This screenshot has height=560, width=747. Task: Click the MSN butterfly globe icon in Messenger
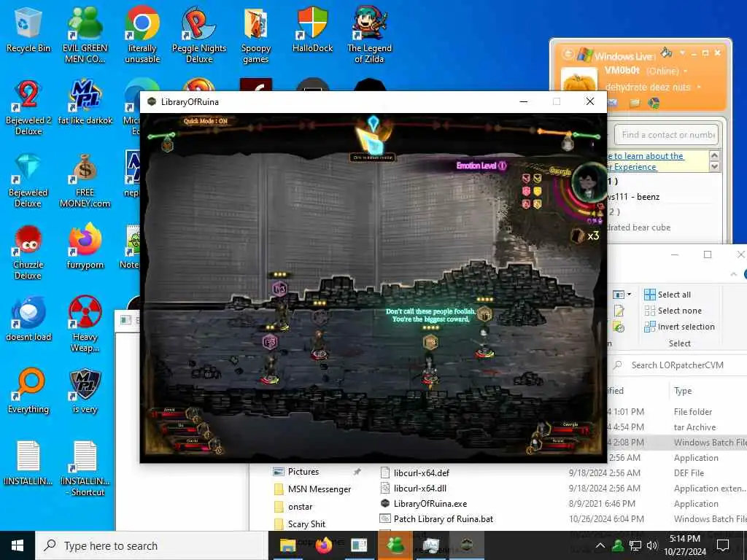[x=654, y=103]
